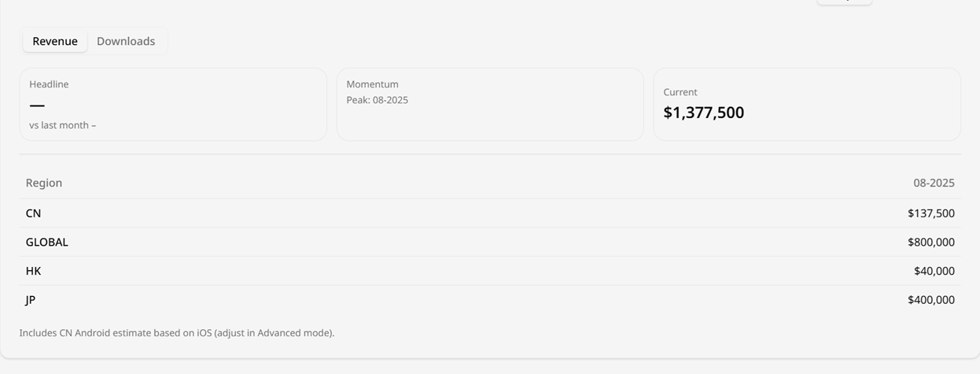Screen dimensions: 980x374
Task: Click the Peak: 08-2025 text
Action: 378,100
